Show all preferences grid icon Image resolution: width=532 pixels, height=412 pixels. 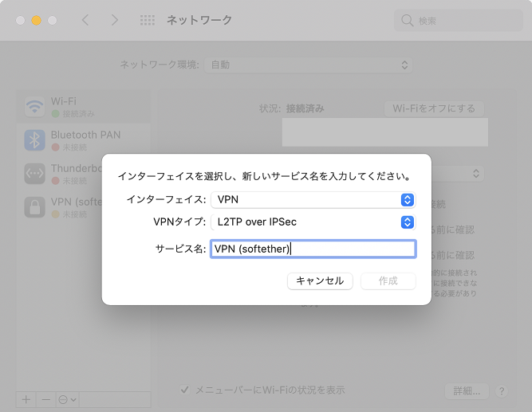(x=148, y=21)
